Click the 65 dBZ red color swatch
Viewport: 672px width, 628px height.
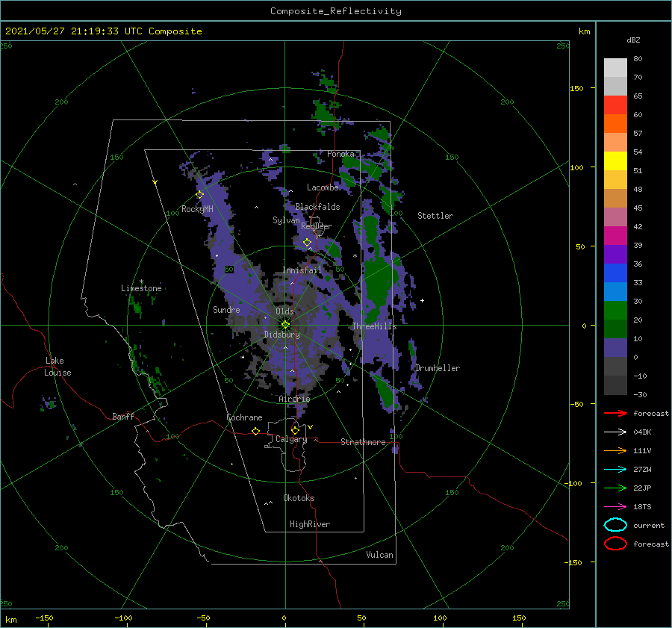615,105
